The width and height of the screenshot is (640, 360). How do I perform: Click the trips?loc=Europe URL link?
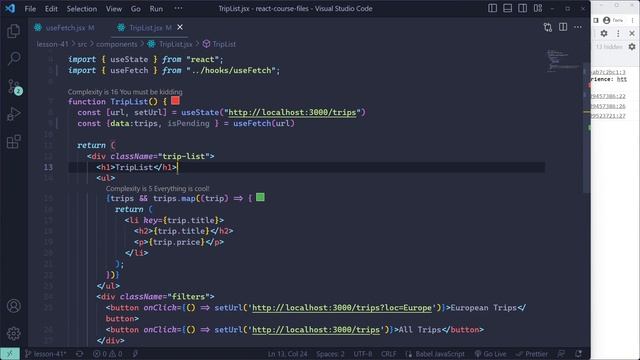click(342, 308)
